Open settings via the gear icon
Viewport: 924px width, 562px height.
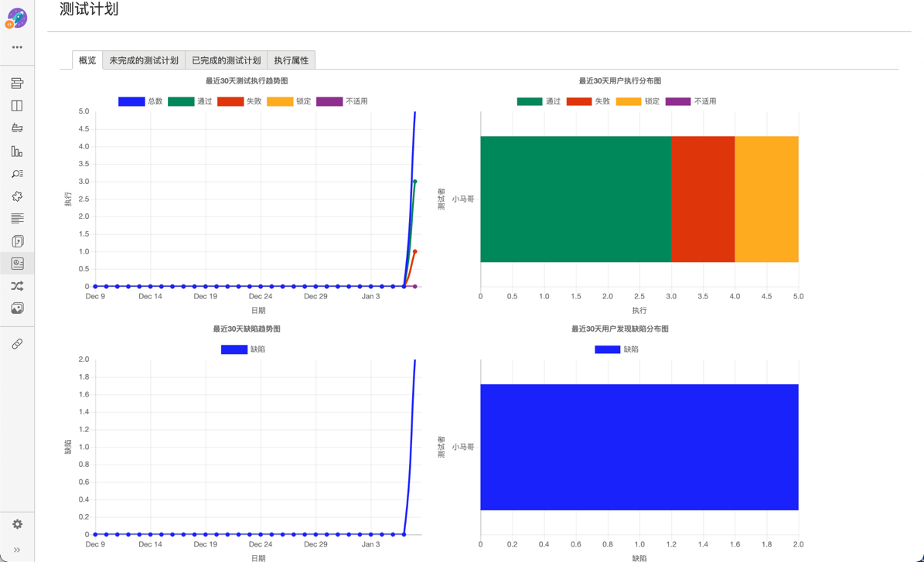coord(17,524)
